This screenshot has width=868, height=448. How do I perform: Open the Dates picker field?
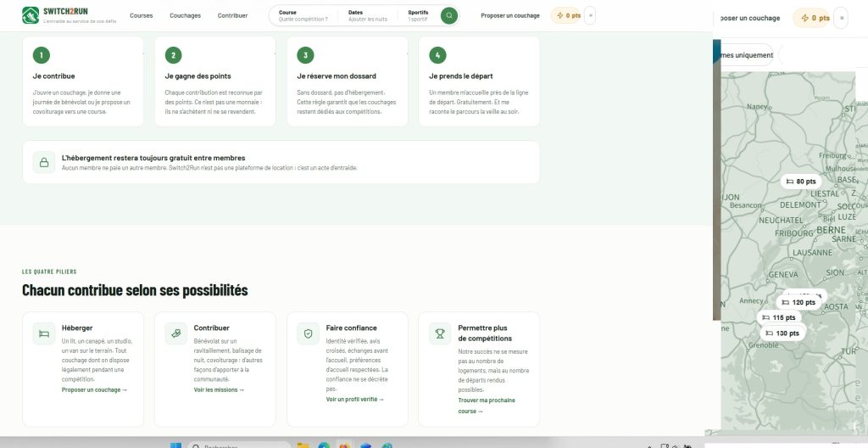click(368, 15)
